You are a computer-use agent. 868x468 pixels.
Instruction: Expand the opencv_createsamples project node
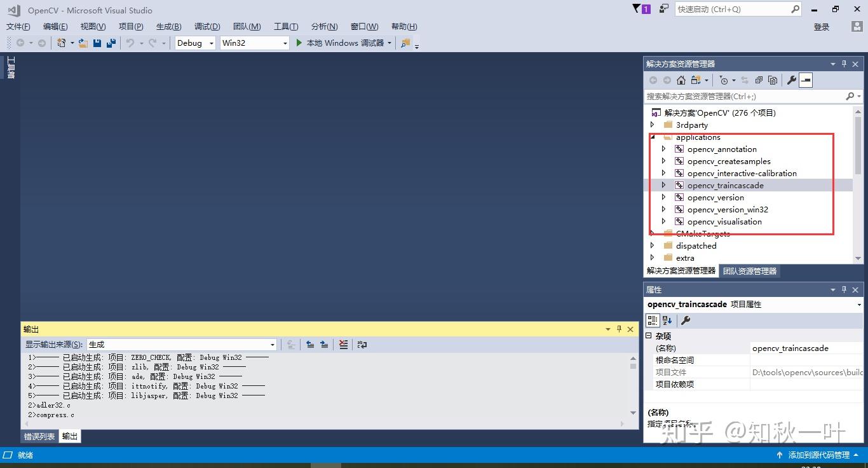[664, 161]
